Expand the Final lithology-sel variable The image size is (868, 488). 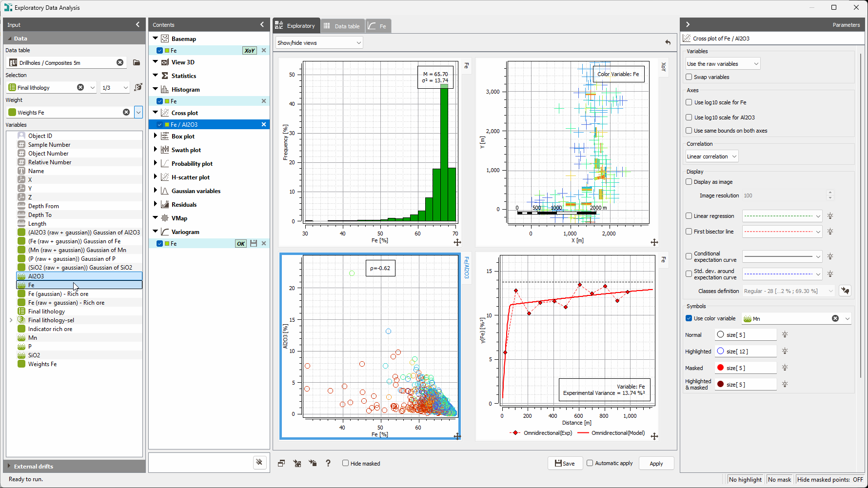[x=11, y=320]
